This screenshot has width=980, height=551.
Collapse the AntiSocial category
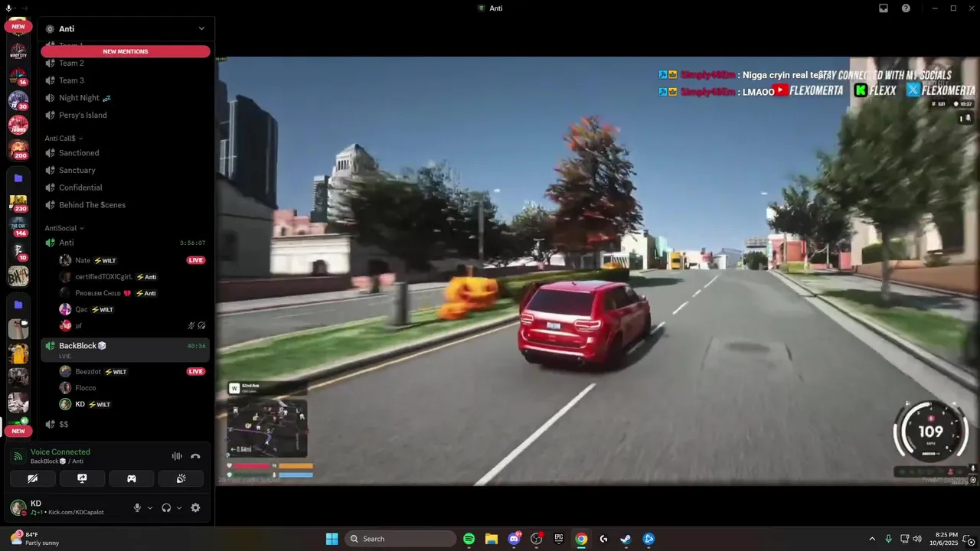[x=64, y=228]
